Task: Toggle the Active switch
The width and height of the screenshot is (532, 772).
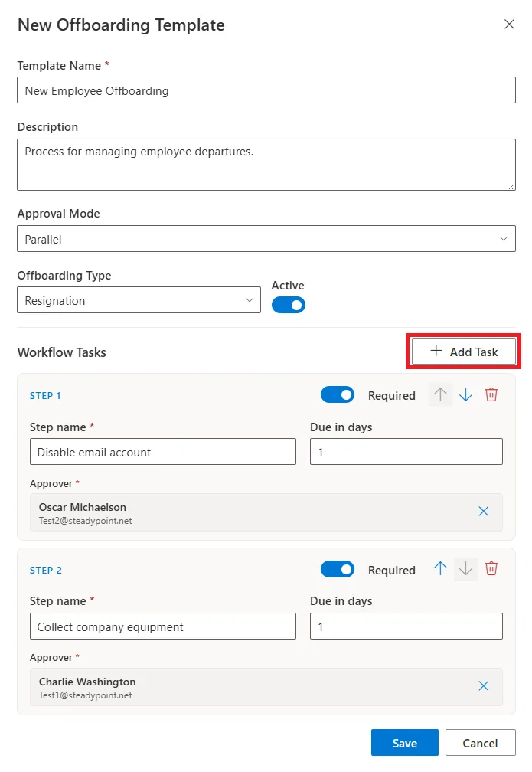Action: [x=289, y=306]
